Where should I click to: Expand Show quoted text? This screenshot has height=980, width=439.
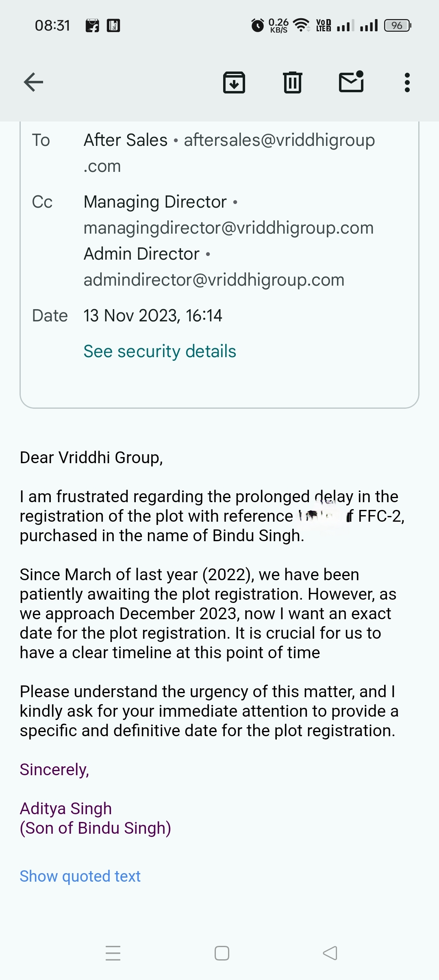tap(80, 876)
